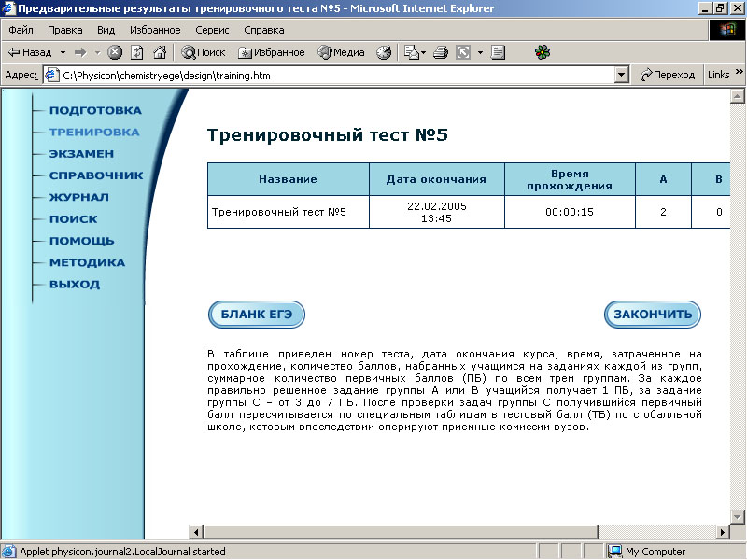Click the Тренировочный тест №5 table cell
Viewport: 747px width, 560px height.
tap(289, 212)
